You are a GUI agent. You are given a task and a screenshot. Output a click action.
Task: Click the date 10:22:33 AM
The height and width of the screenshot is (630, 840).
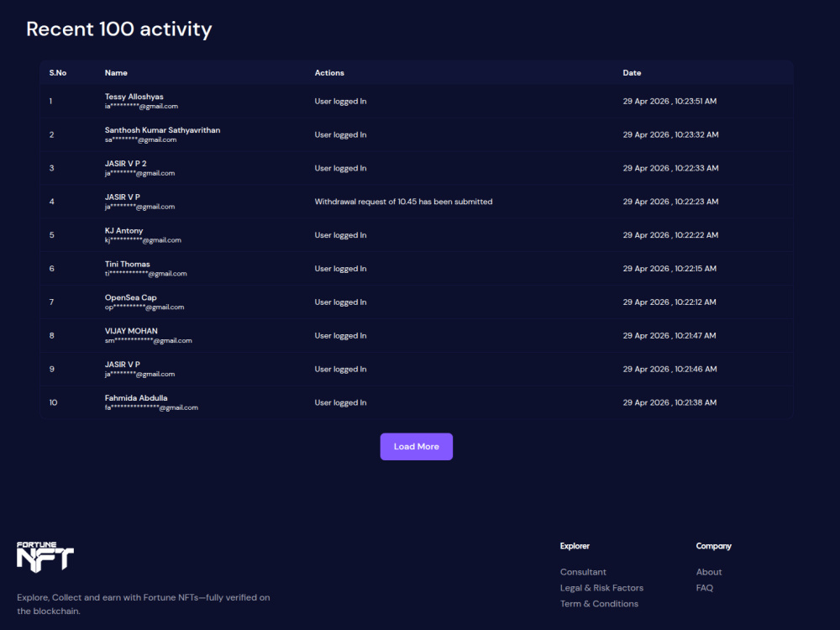tap(670, 168)
